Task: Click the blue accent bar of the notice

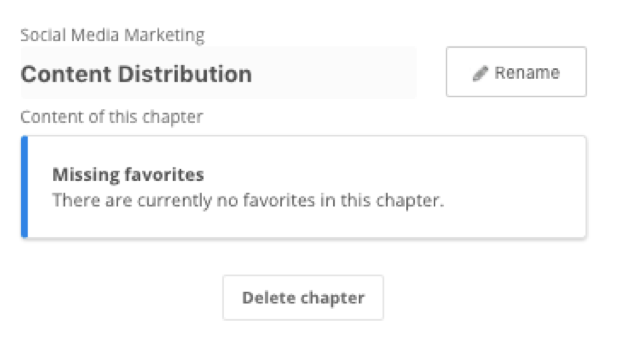Action: click(x=25, y=187)
